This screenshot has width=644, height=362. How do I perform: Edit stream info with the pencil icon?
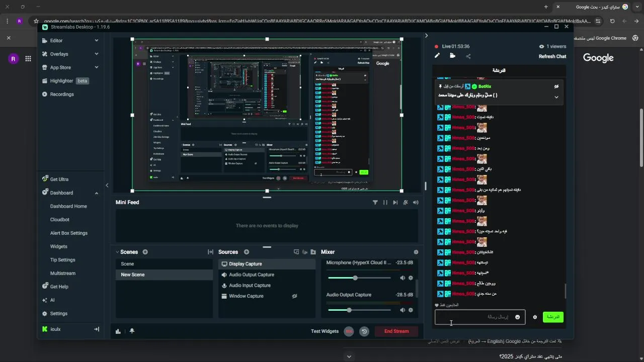(437, 56)
